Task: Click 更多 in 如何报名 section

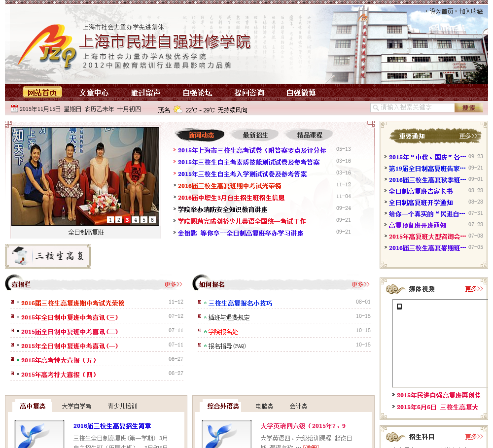Action: 361,284
